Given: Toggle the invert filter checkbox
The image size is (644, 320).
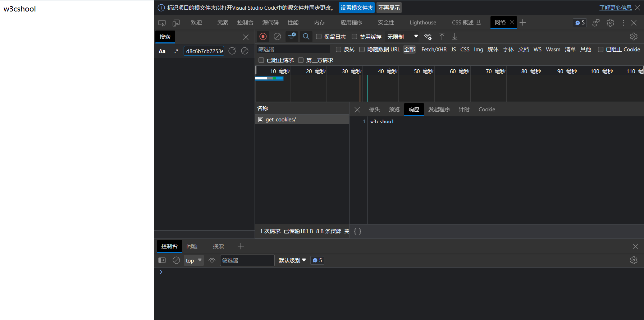Looking at the screenshot, I should point(338,50).
